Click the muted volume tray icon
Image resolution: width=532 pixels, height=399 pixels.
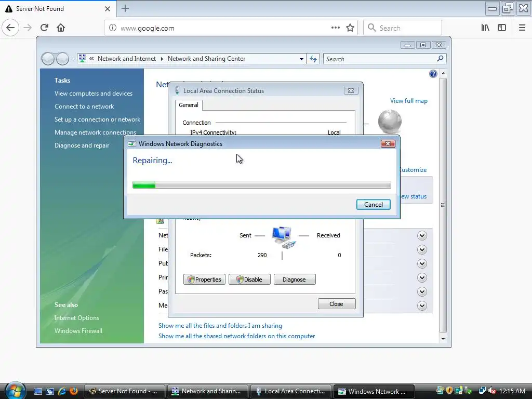492,391
